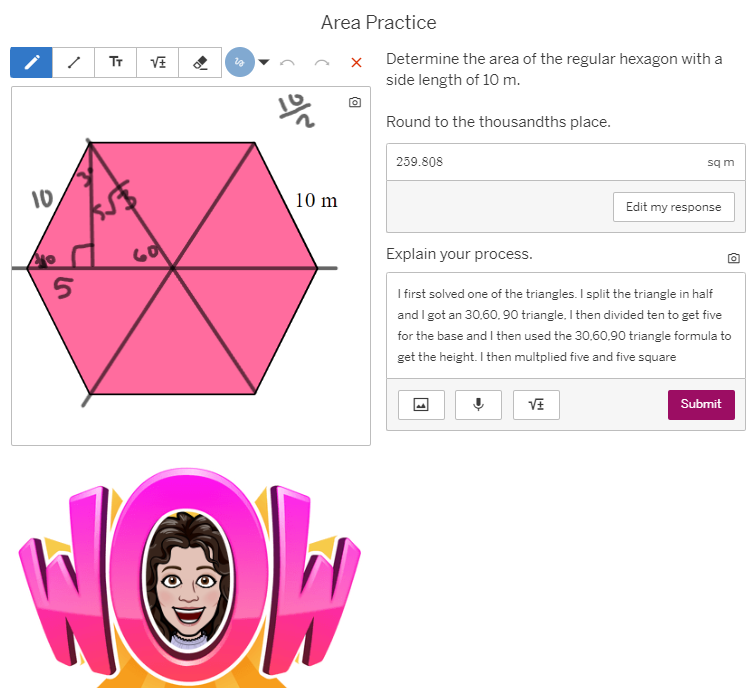Record audio with the microphone button
753x688 pixels.
tap(478, 405)
